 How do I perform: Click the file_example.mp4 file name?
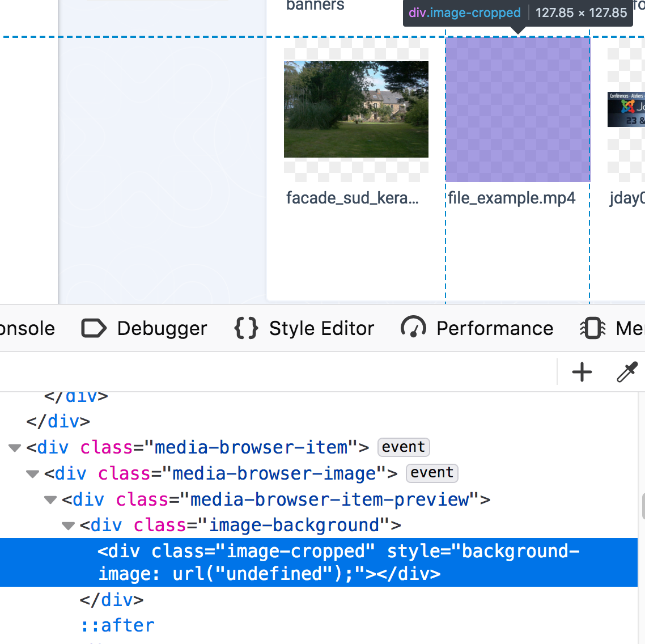pos(511,198)
